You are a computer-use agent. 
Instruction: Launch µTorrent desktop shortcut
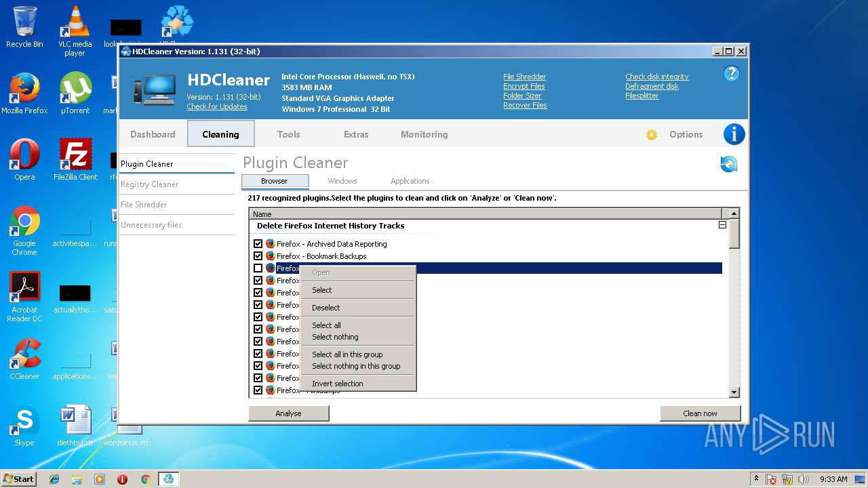[75, 94]
